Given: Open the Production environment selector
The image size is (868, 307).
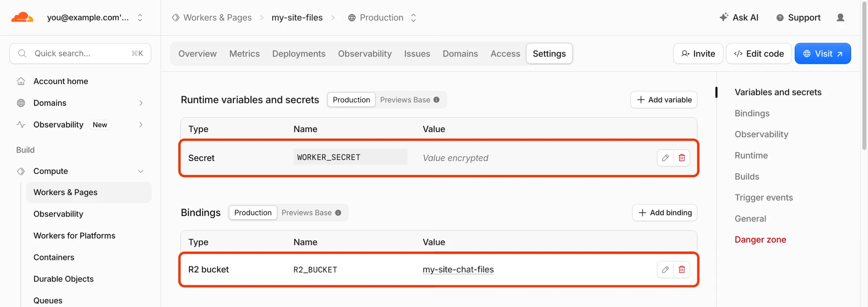Looking at the screenshot, I should click(382, 17).
